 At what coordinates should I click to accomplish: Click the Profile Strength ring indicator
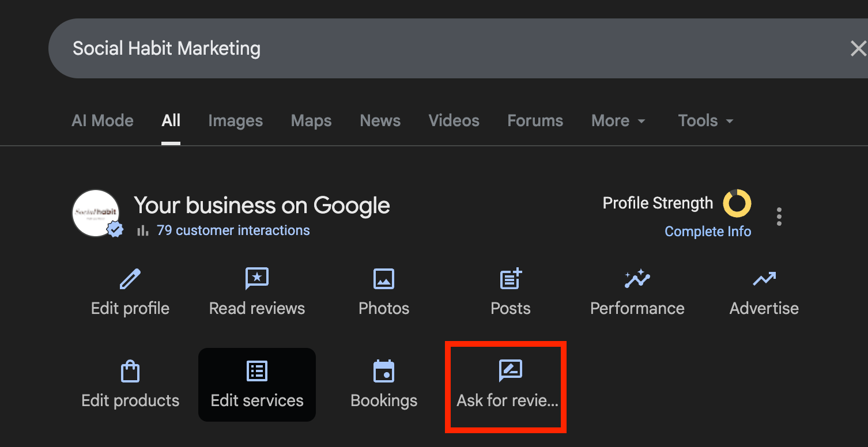737,203
